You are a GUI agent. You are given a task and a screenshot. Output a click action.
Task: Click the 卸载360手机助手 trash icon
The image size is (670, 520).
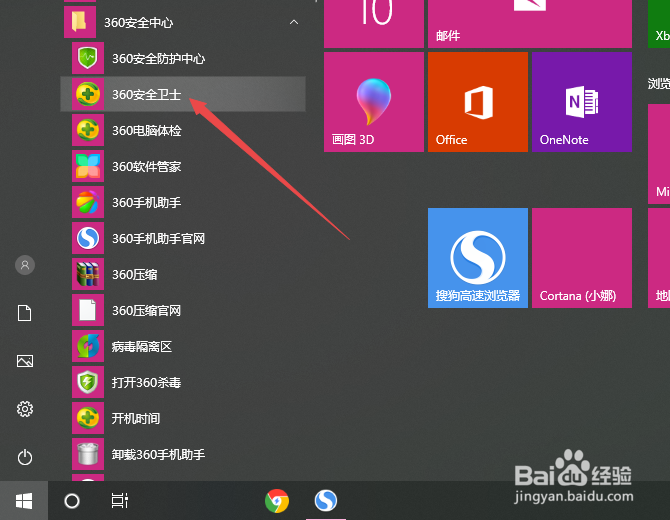coord(88,454)
